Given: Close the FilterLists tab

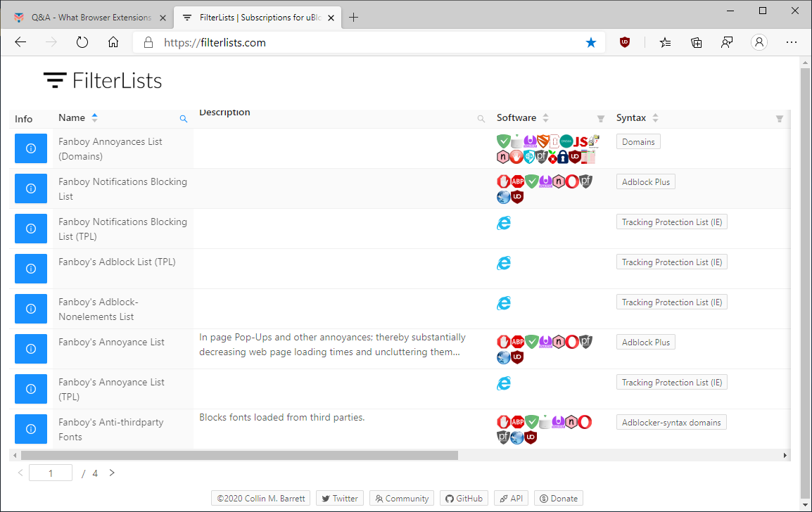Looking at the screenshot, I should click(331, 18).
